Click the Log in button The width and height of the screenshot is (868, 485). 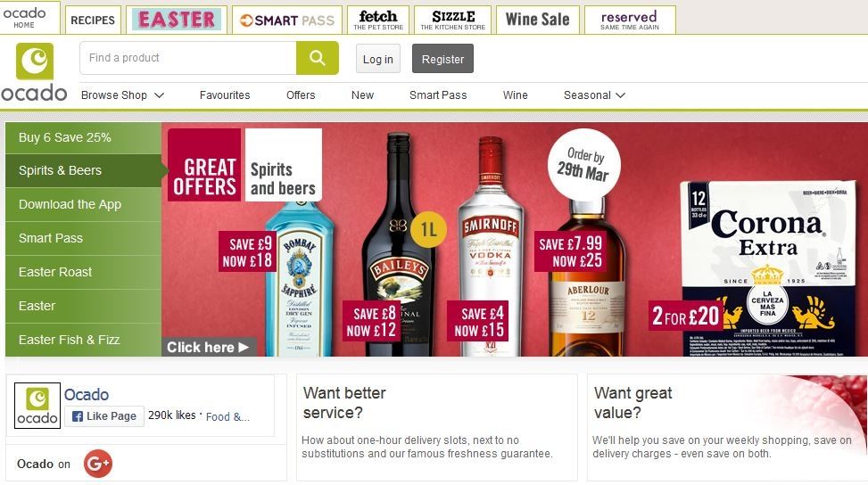(378, 59)
